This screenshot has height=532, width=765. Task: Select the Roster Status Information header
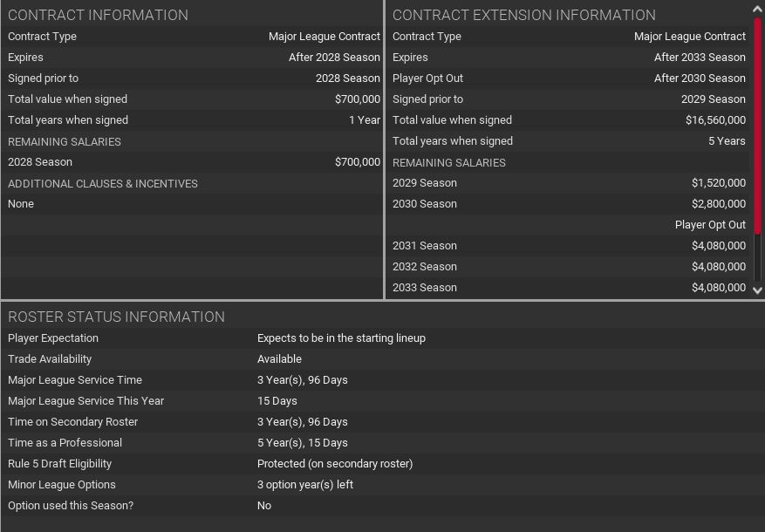(116, 317)
